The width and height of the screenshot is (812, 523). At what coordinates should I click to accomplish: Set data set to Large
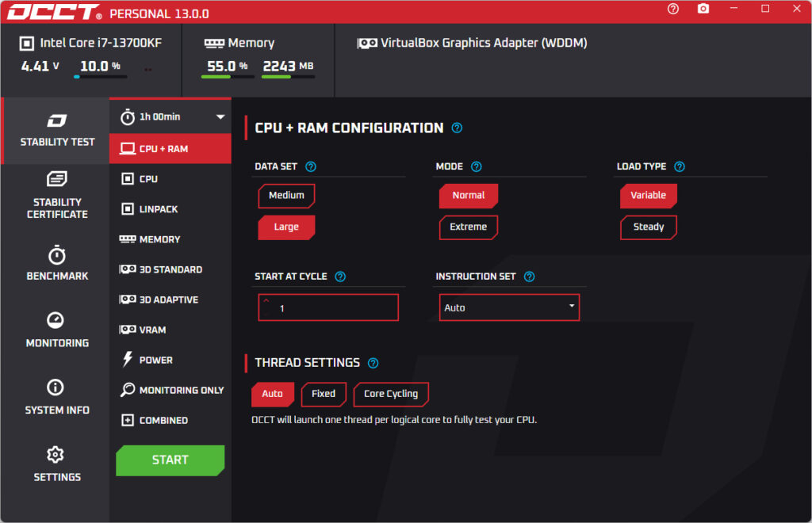[x=286, y=227]
